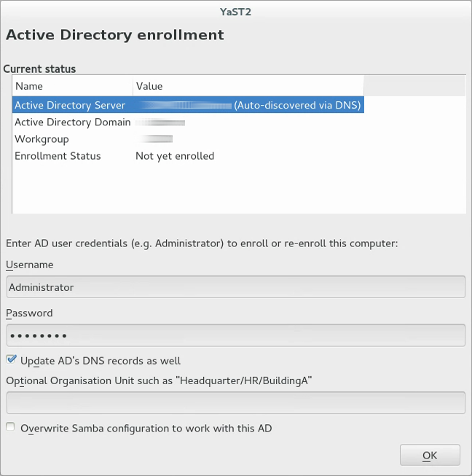Click the empty header right of Value
The image size is (472, 476).
click(414, 86)
